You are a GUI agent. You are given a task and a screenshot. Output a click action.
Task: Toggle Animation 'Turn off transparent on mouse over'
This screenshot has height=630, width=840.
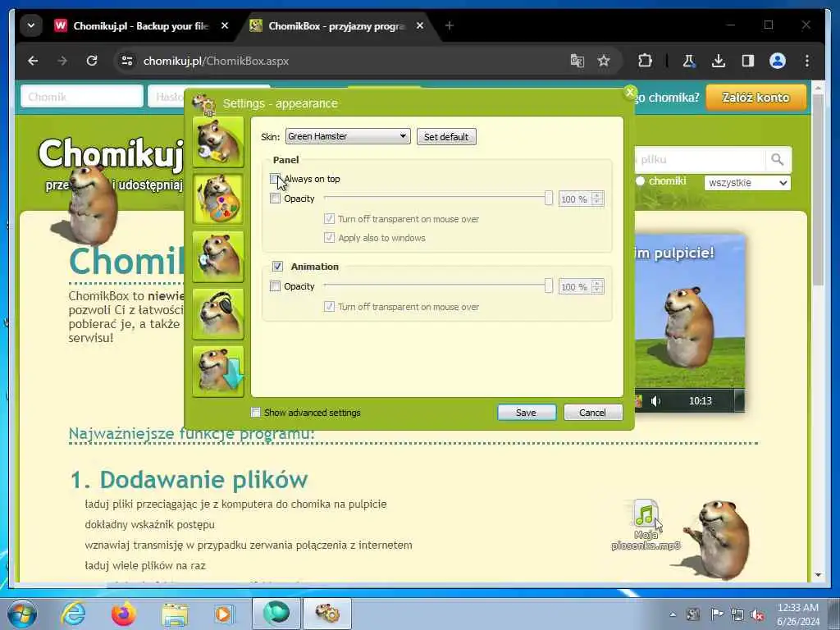pyautogui.click(x=330, y=307)
